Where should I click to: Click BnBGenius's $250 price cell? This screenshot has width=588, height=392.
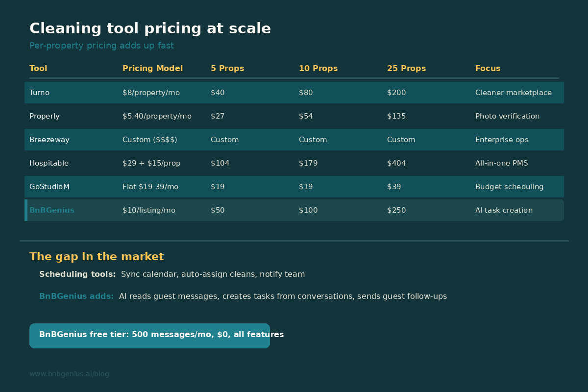(396, 210)
